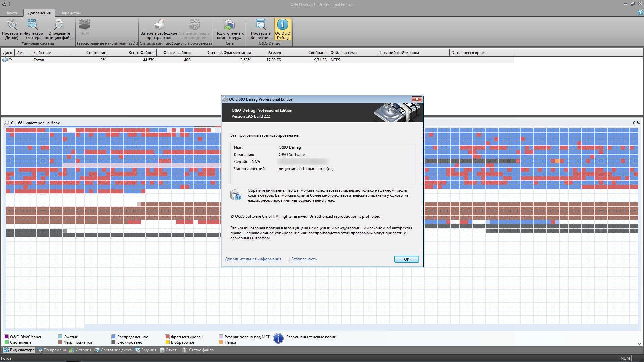Sort by the Состояние column header
The width and height of the screenshot is (644, 362).
[x=90, y=53]
